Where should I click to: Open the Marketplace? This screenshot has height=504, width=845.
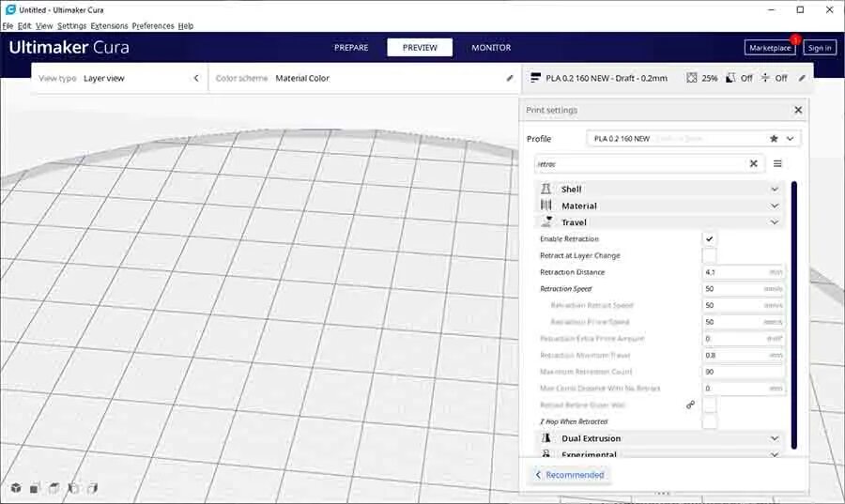pyautogui.click(x=770, y=47)
